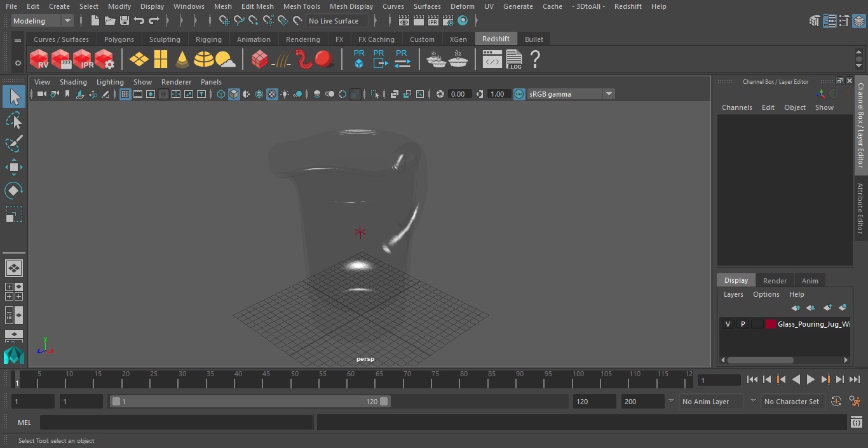Toggle smooth shade all viewport cube
The image size is (868, 448).
point(234,94)
